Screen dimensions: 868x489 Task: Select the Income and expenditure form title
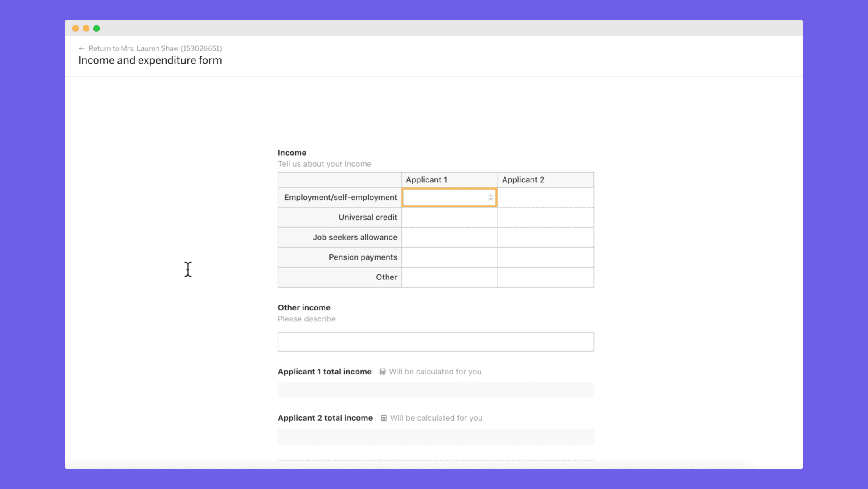(x=149, y=60)
